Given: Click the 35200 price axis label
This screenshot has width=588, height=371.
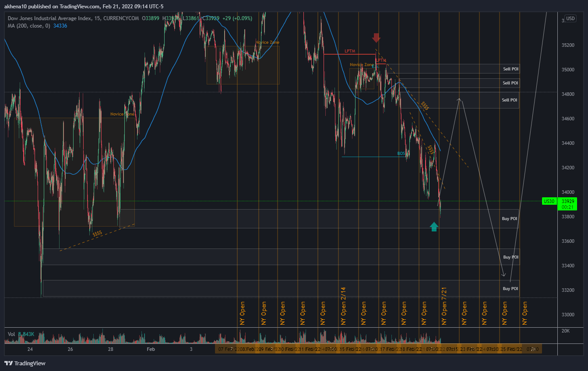Looking at the screenshot, I should point(568,45).
